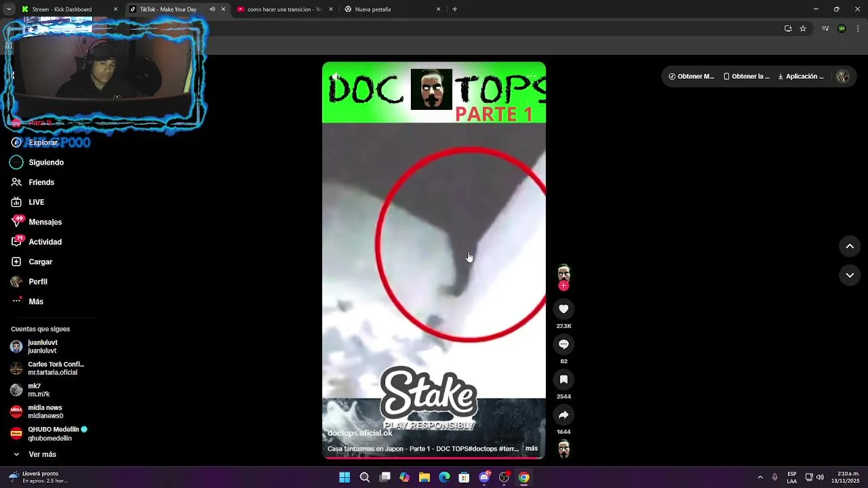The image size is (868, 488).
Task: Open Chrome three-dot menu
Action: [858, 28]
